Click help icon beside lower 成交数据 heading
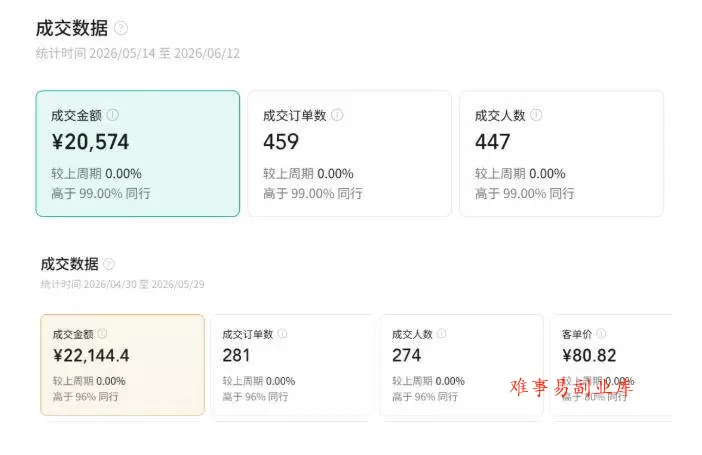The width and height of the screenshot is (702, 455). [x=109, y=264]
